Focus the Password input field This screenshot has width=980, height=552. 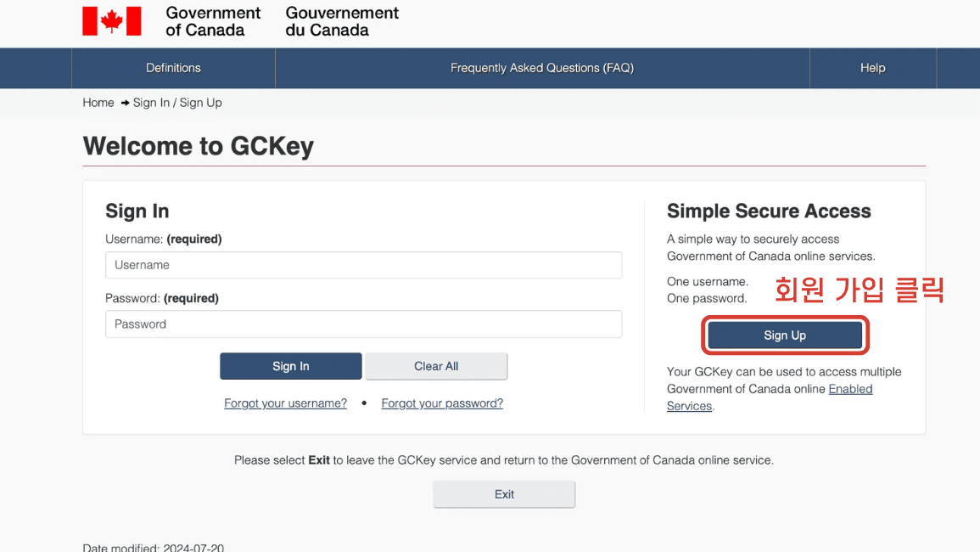click(363, 324)
